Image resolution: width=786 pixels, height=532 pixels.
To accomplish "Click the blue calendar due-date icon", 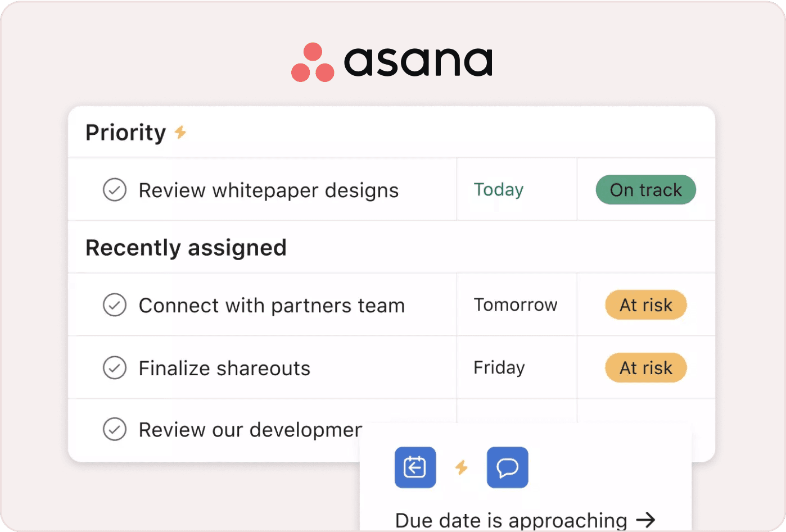I will pyautogui.click(x=415, y=467).
